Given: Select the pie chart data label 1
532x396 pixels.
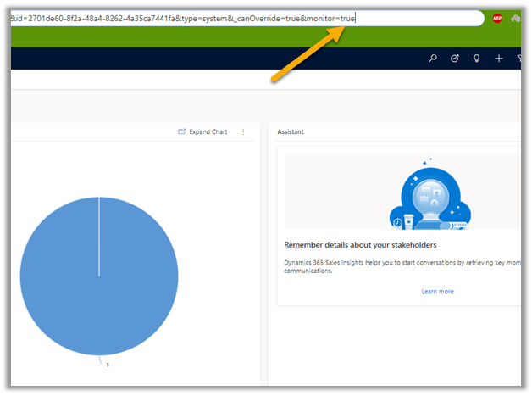Looking at the screenshot, I should tap(108, 365).
